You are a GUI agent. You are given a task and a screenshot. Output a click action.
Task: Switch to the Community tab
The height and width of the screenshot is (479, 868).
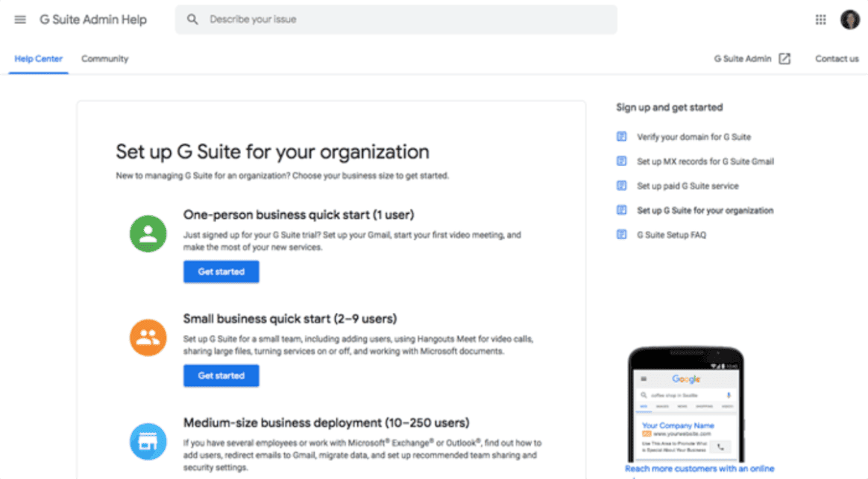(x=104, y=59)
